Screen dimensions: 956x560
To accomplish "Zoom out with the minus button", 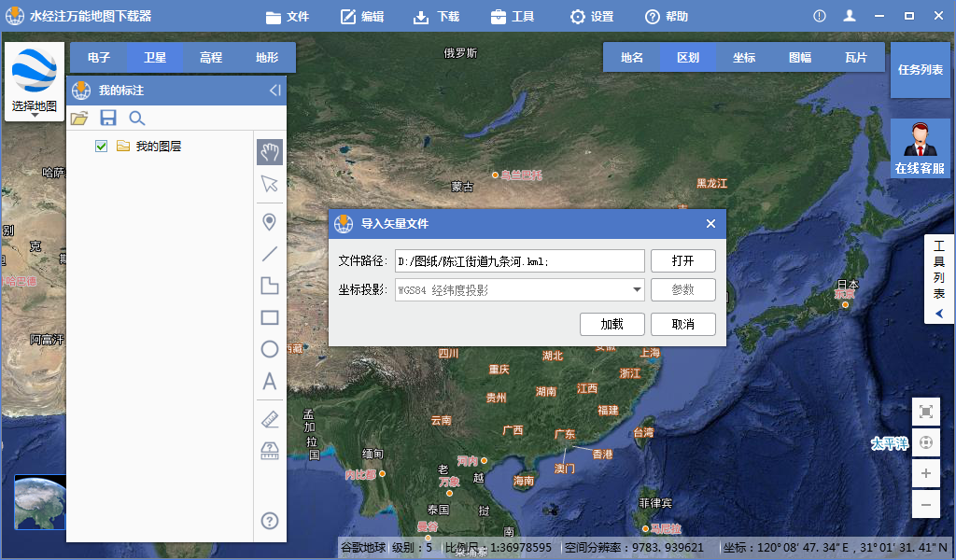I will pos(925,505).
